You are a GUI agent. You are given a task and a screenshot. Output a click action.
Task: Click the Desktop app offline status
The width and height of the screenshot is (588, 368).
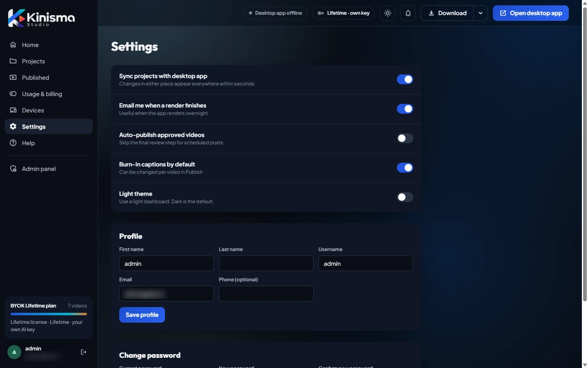pos(276,13)
